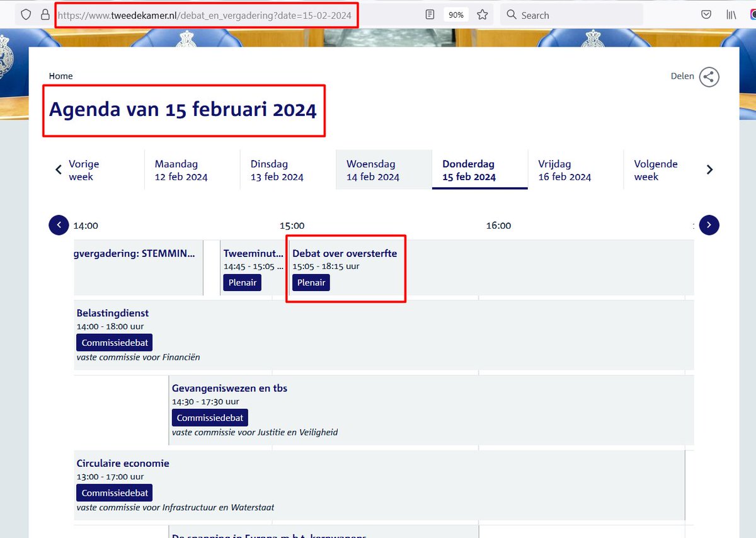Click the 16:00 timeline hour label

point(498,226)
